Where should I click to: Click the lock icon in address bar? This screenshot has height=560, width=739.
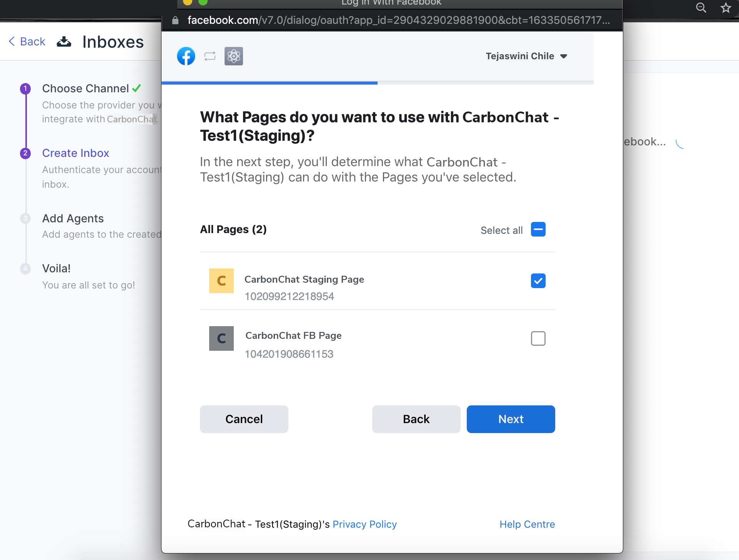tap(175, 20)
